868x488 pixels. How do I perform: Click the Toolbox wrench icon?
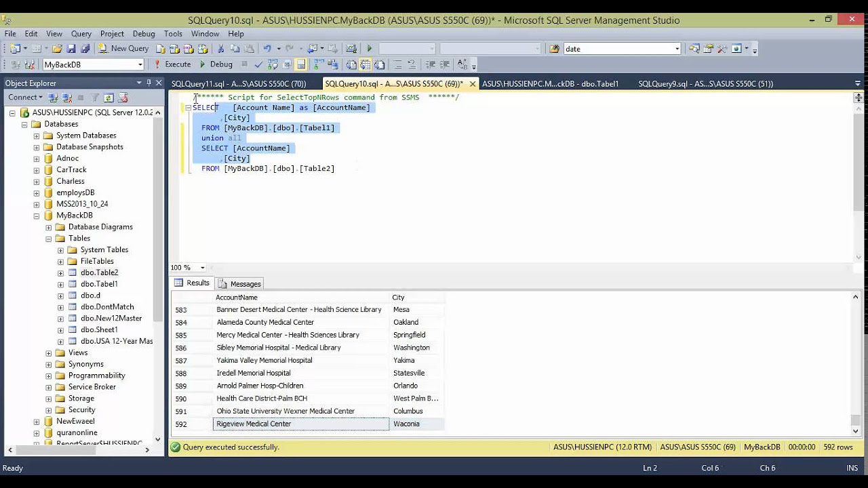pyautogui.click(x=722, y=49)
